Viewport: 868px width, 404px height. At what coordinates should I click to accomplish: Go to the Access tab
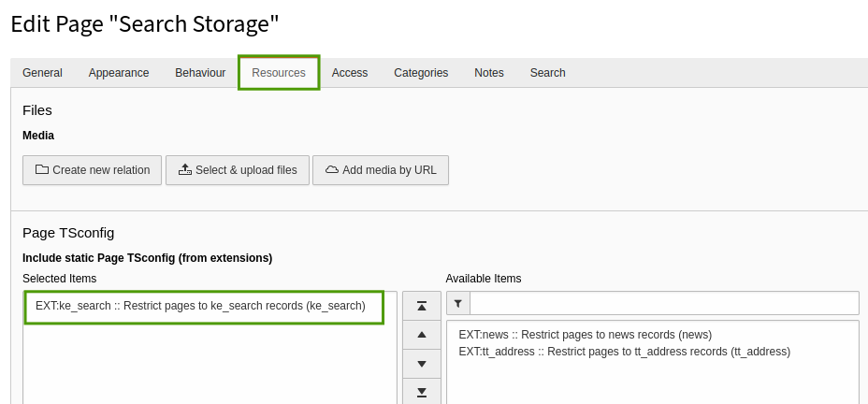click(x=350, y=73)
